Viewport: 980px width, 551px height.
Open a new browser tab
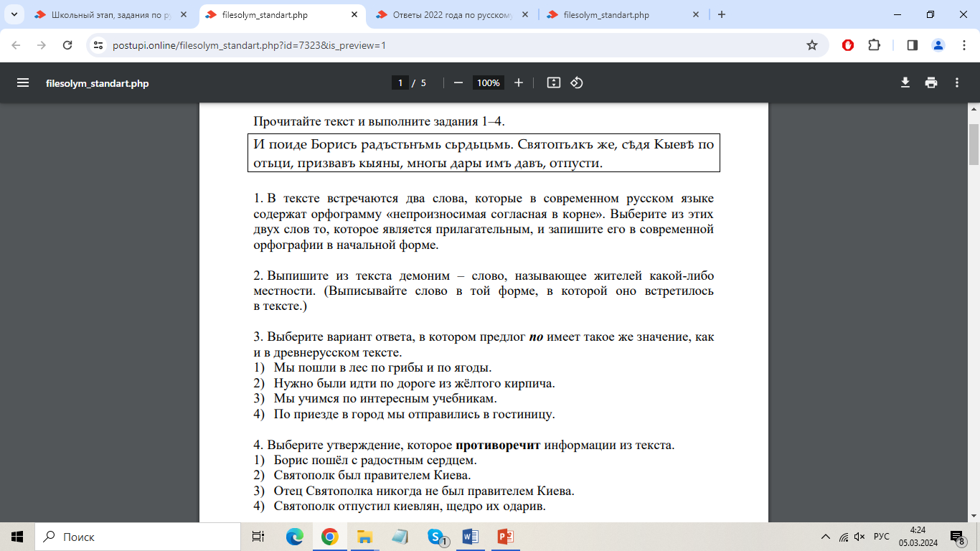[x=722, y=14]
